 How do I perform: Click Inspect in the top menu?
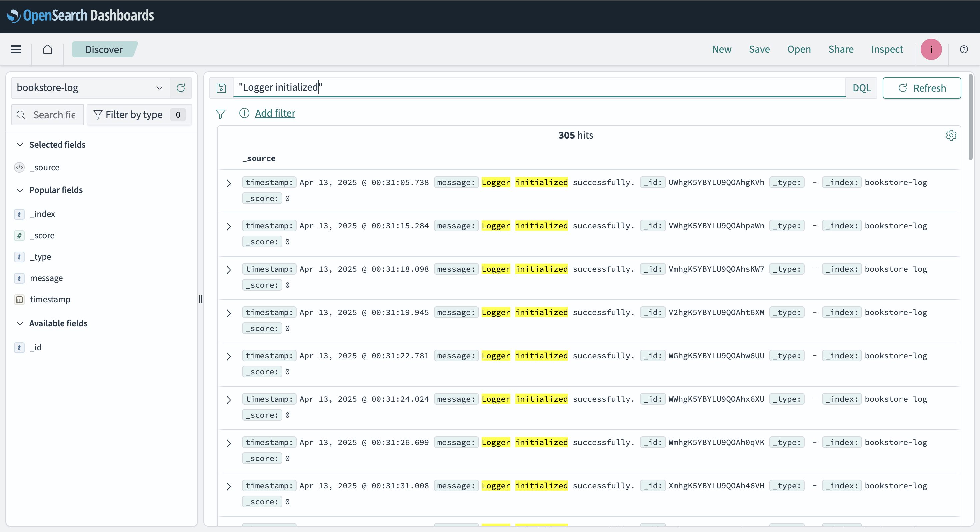tap(887, 49)
